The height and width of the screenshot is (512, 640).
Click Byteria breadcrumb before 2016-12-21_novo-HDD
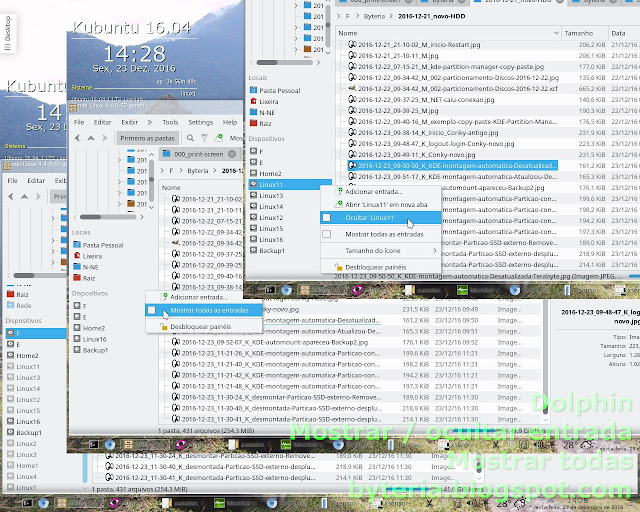(374, 16)
